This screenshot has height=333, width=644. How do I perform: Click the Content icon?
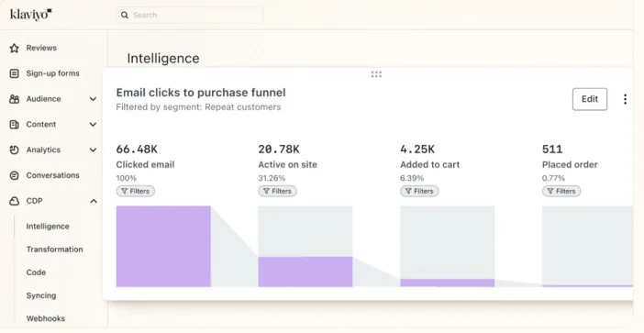(15, 125)
